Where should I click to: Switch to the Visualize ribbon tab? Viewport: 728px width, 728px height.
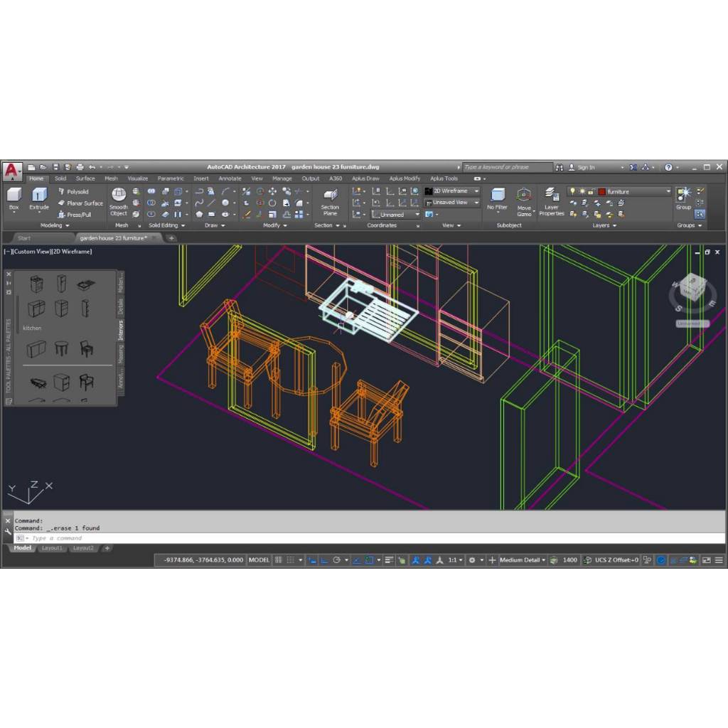click(x=137, y=178)
